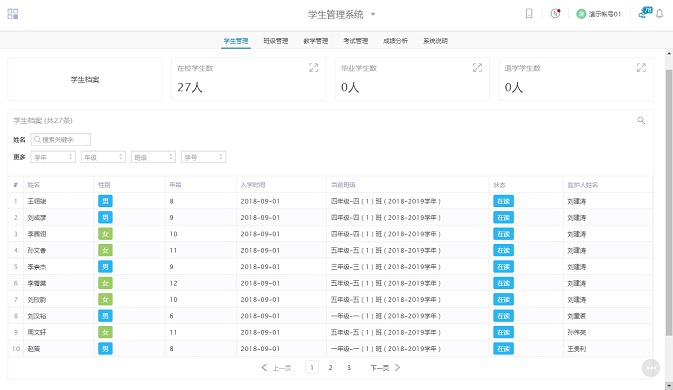Open the 年级 filter dropdown
This screenshot has width=673, height=390.
tap(103, 157)
